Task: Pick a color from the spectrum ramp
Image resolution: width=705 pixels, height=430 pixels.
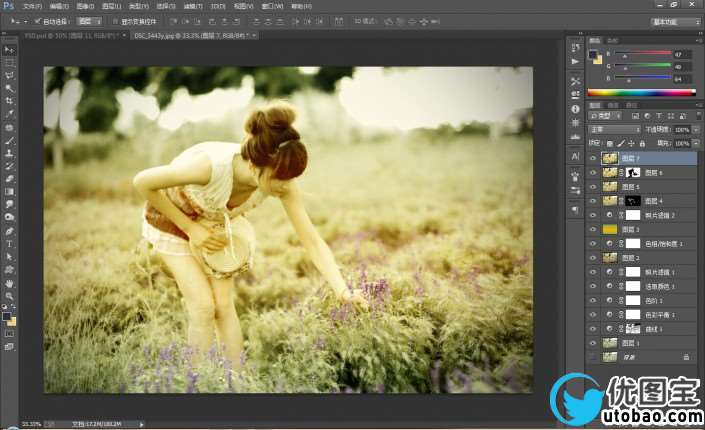Action: (642, 93)
